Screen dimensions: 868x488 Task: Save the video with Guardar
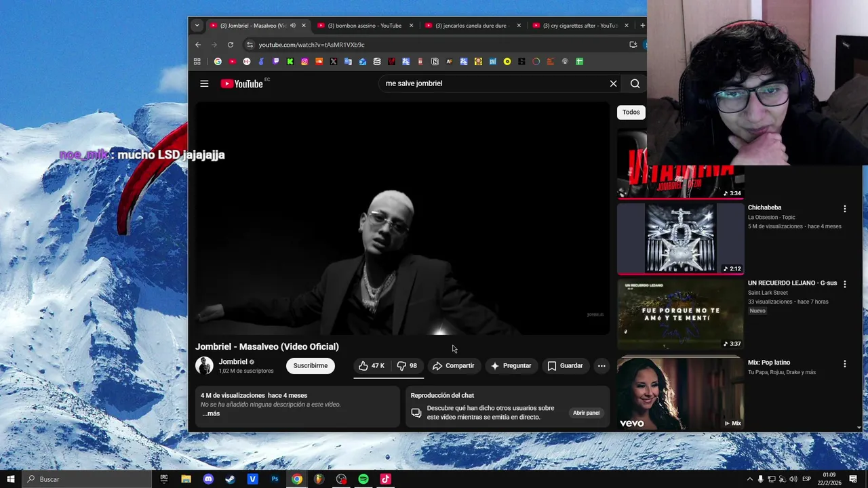coord(565,365)
